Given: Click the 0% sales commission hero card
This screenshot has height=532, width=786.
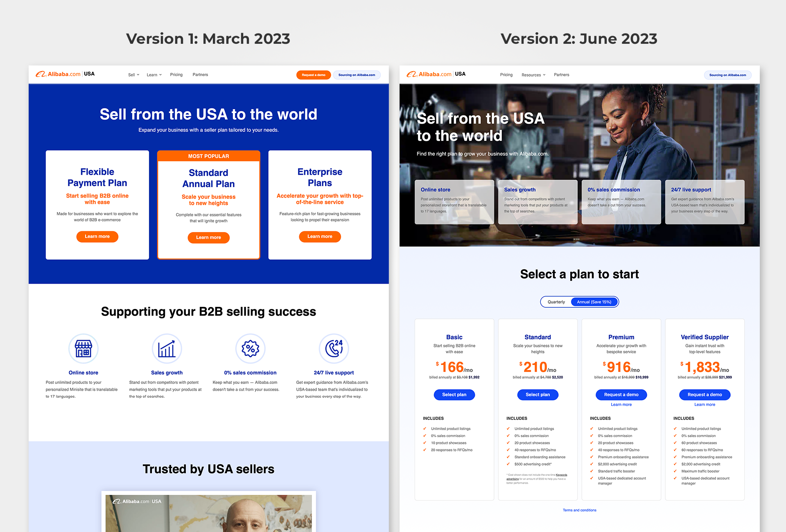Looking at the screenshot, I should (x=621, y=202).
